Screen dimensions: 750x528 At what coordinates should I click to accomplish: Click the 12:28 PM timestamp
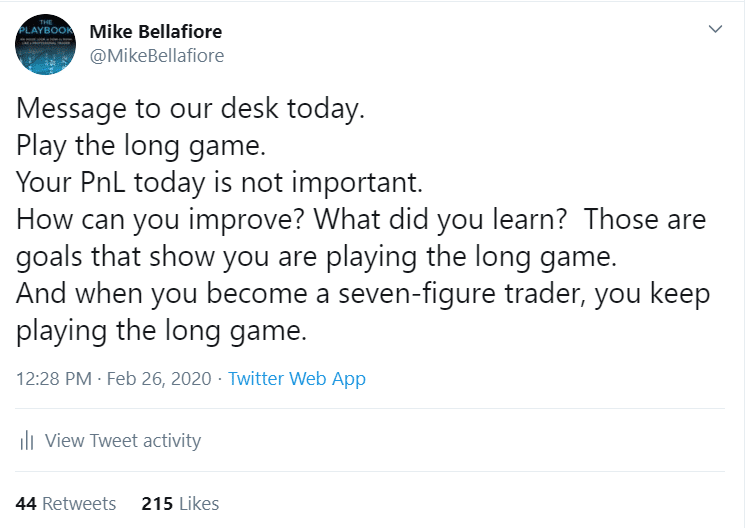[x=52, y=379]
